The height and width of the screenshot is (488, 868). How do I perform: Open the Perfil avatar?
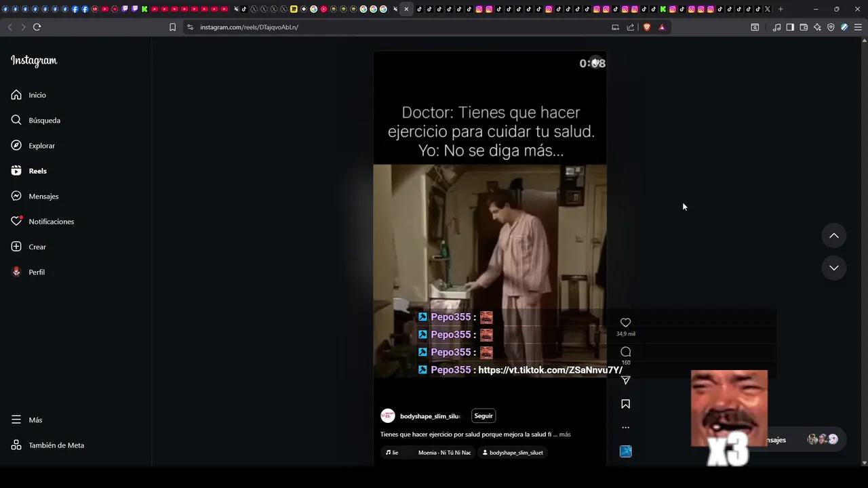click(16, 272)
